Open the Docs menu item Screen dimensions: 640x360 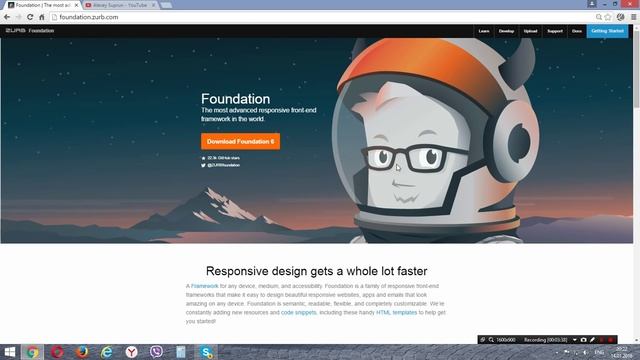pyautogui.click(x=577, y=31)
